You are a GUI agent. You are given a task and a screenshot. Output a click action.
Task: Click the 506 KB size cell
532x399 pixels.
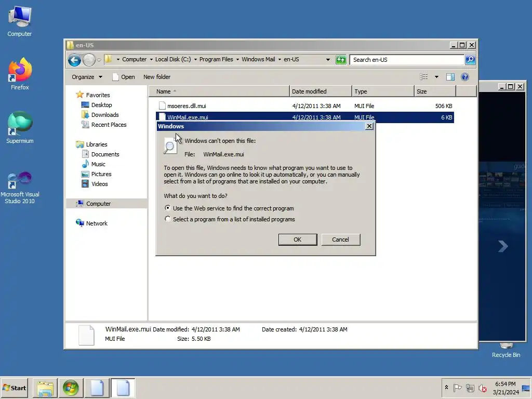444,106
